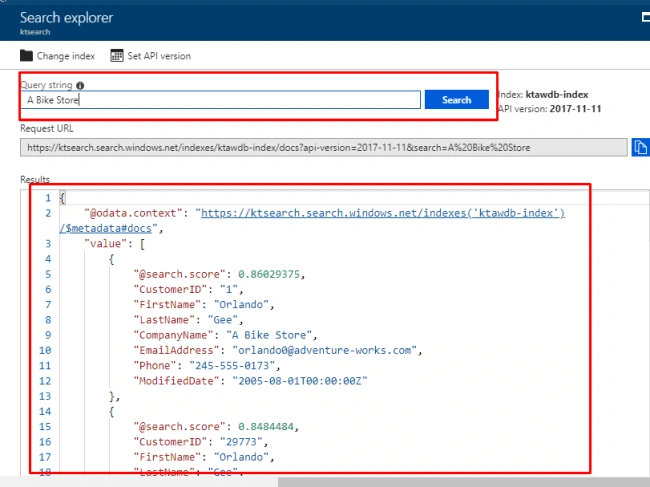The image size is (650, 487).
Task: Select the CustomerID "1" value
Action: point(229,289)
